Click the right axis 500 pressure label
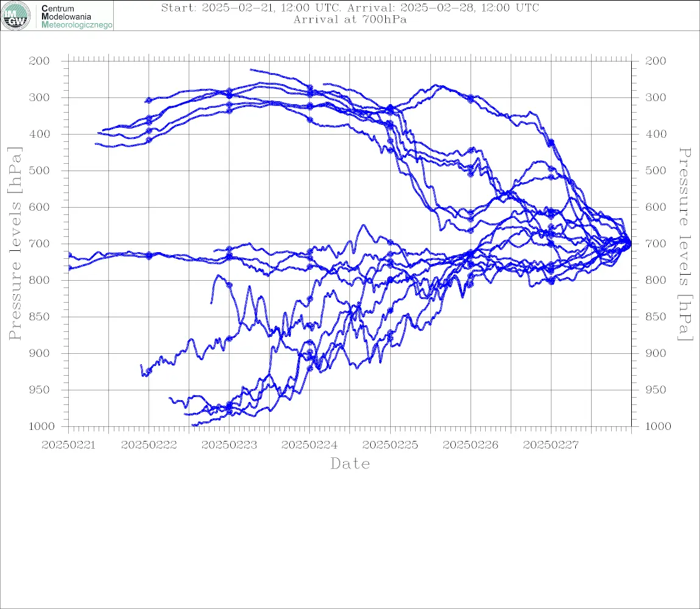The image size is (700, 609). coord(656,171)
